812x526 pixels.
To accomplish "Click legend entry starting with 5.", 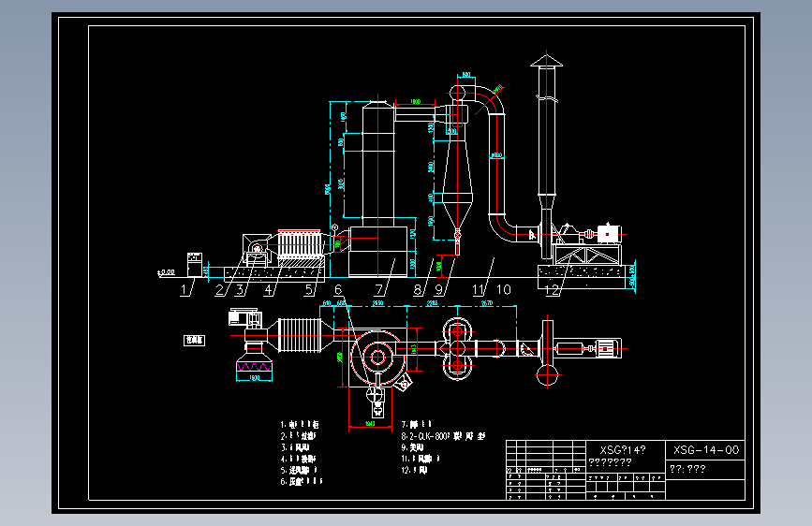I will [x=299, y=470].
